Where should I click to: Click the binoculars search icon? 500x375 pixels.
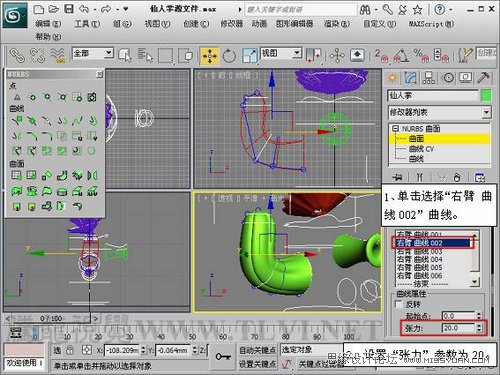(x=365, y=10)
